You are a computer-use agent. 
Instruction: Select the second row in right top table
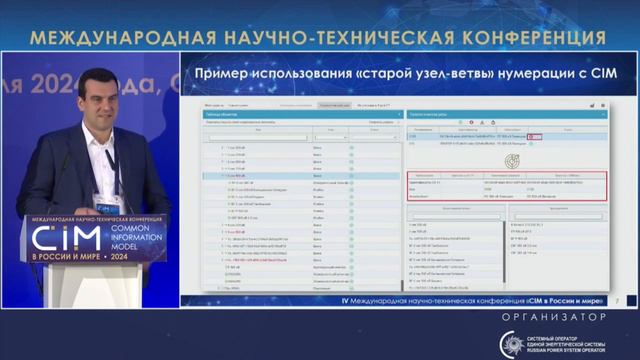pos(507,144)
